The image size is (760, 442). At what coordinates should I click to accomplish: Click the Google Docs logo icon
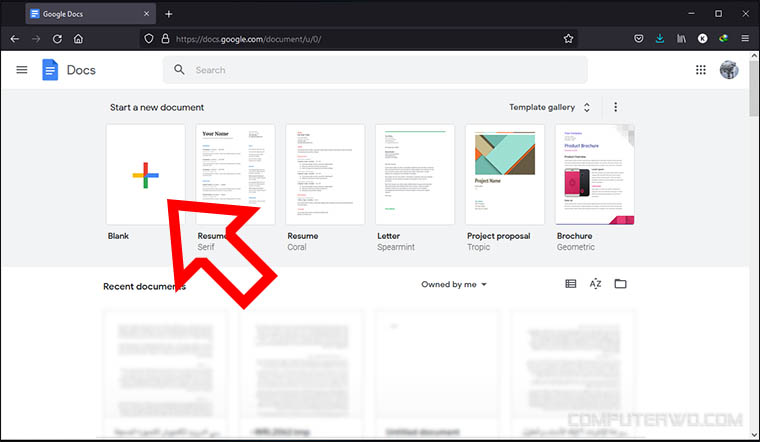(50, 70)
